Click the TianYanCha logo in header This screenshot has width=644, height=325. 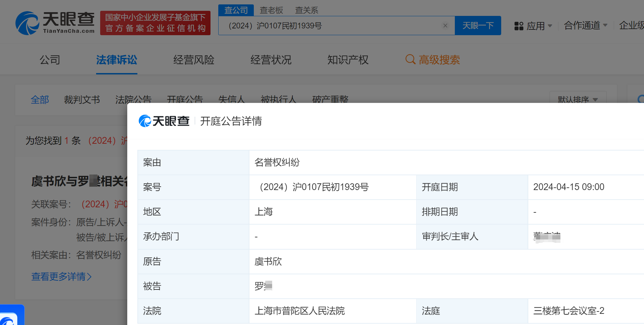55,23
